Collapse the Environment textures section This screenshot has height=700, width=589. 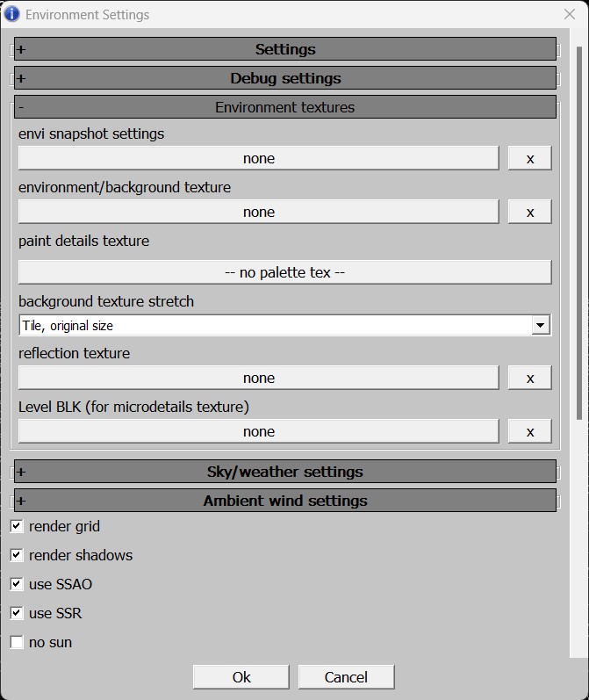pyautogui.click(x=285, y=107)
